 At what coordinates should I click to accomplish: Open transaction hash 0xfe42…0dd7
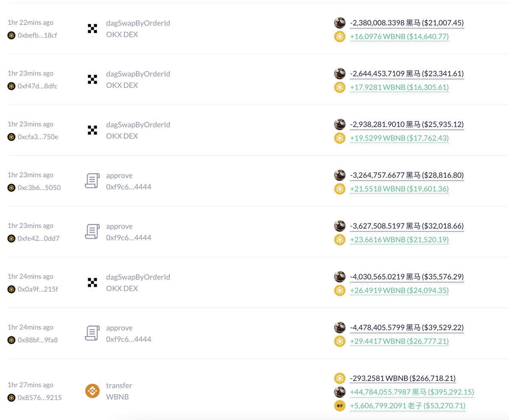pyautogui.click(x=38, y=238)
